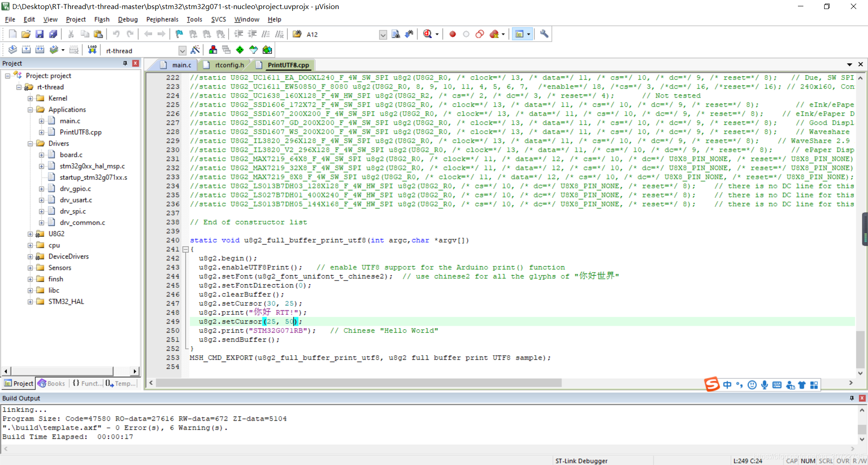Open Manage Run-Time Environment green diamond icon
868x465 pixels.
pos(240,50)
